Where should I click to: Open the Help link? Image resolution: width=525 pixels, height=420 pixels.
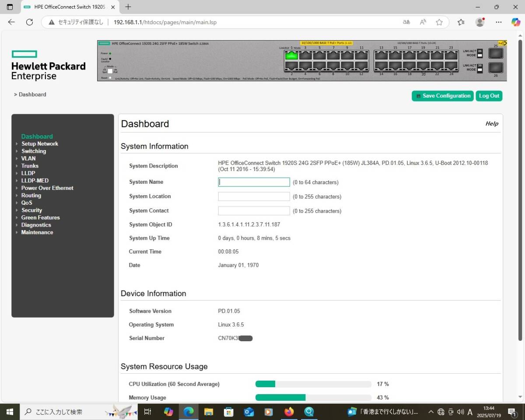point(492,124)
